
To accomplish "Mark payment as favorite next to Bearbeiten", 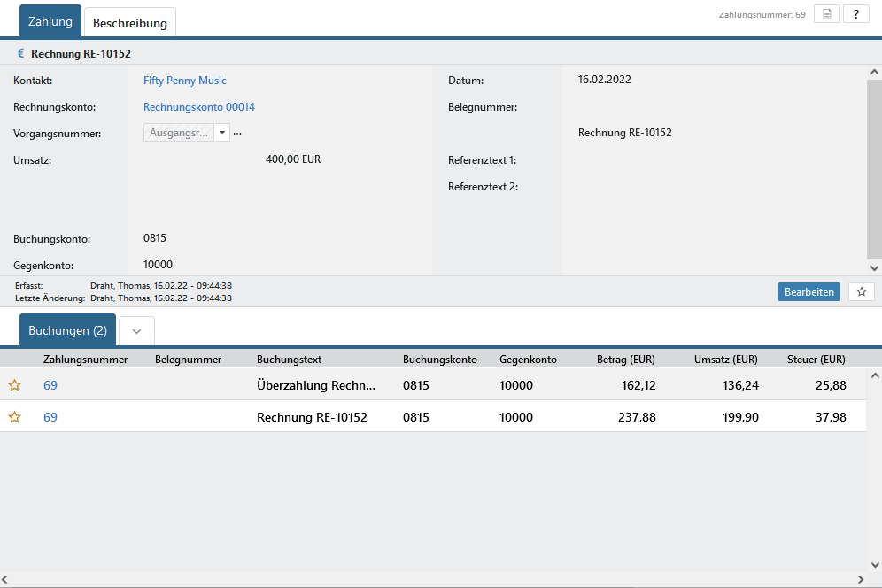I will coord(861,291).
